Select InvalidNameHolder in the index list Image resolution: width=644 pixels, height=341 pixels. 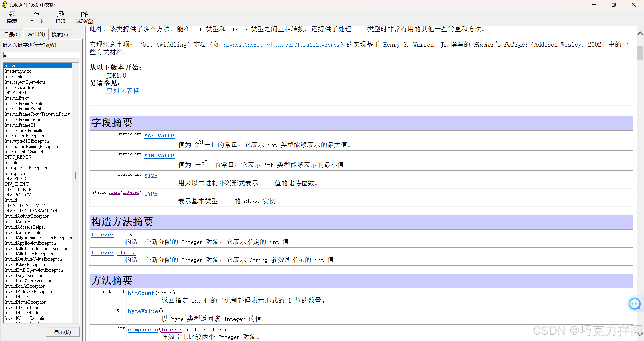[x=22, y=313]
